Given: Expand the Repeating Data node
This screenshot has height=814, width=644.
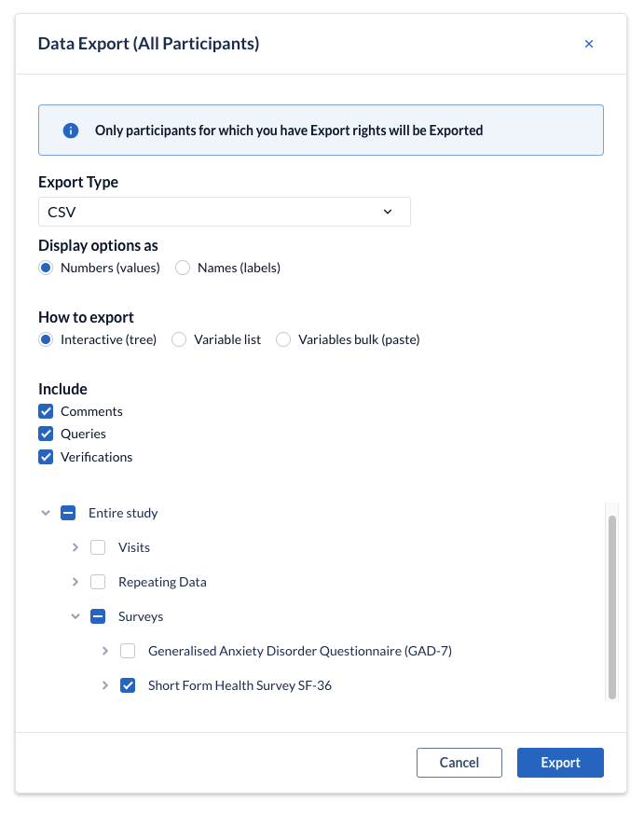Looking at the screenshot, I should (75, 582).
